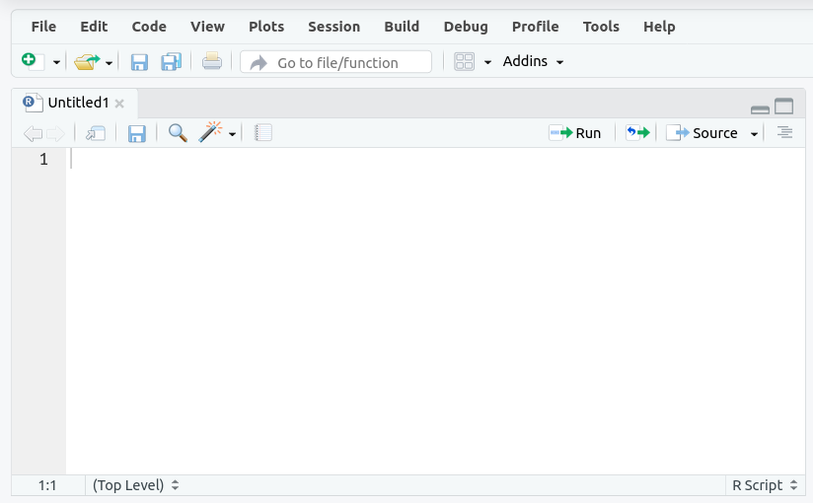815x504 pixels.
Task: Click the Go to file/function field
Action: (x=336, y=62)
